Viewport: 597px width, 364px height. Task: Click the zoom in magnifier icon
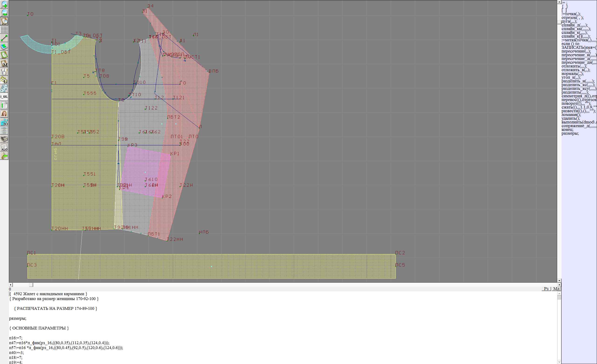click(4, 4)
